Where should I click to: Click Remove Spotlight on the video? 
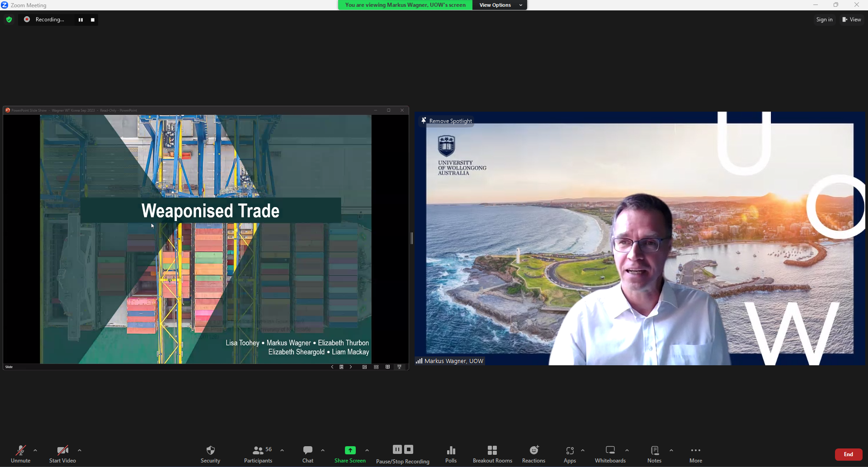coord(447,121)
